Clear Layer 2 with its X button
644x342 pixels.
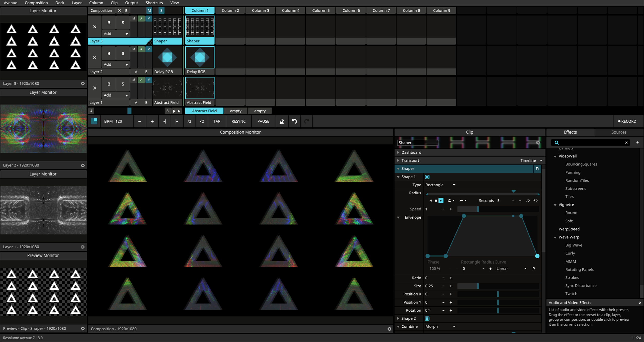coord(95,57)
